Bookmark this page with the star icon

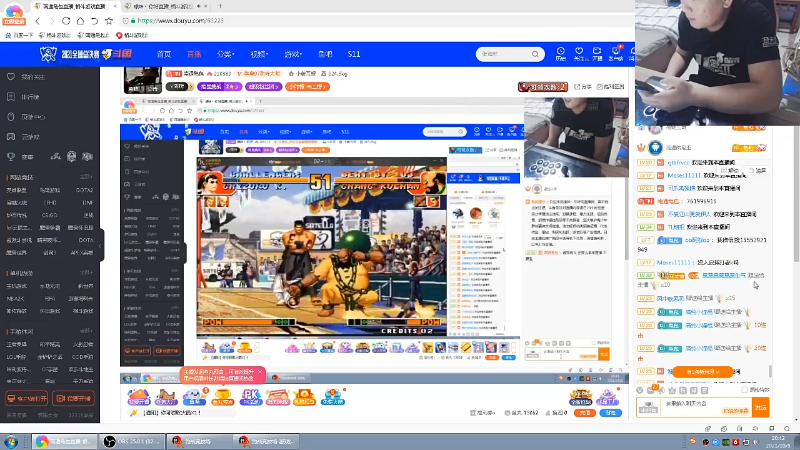109,21
